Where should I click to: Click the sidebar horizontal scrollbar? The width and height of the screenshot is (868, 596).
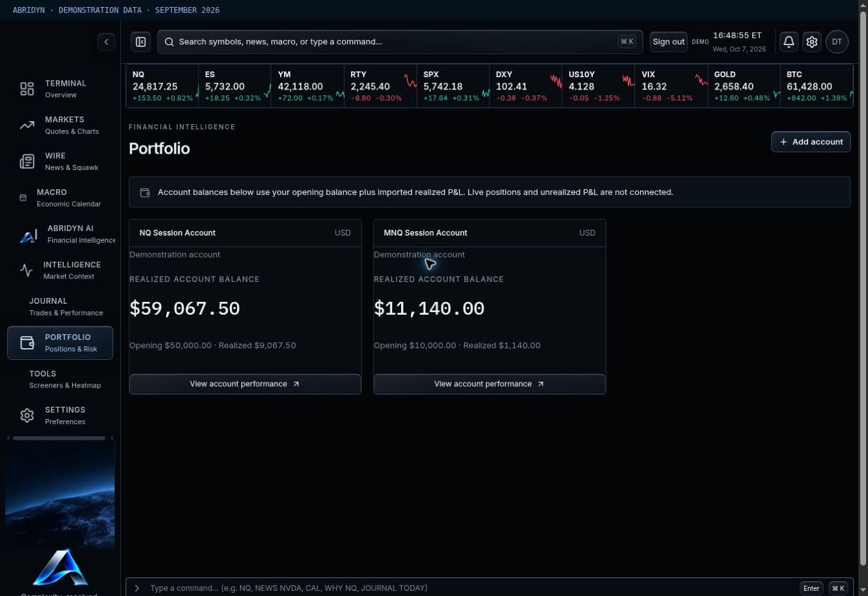click(x=59, y=438)
